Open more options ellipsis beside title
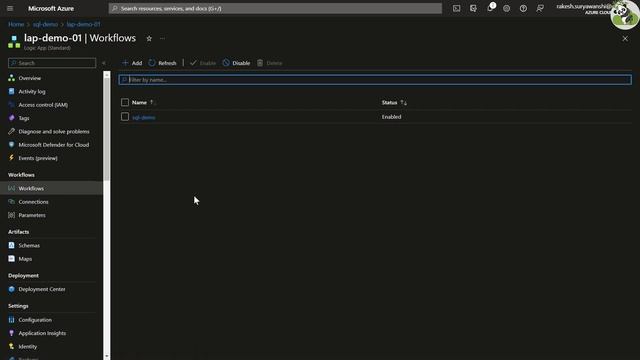This screenshot has height=360, width=640. pos(162,38)
